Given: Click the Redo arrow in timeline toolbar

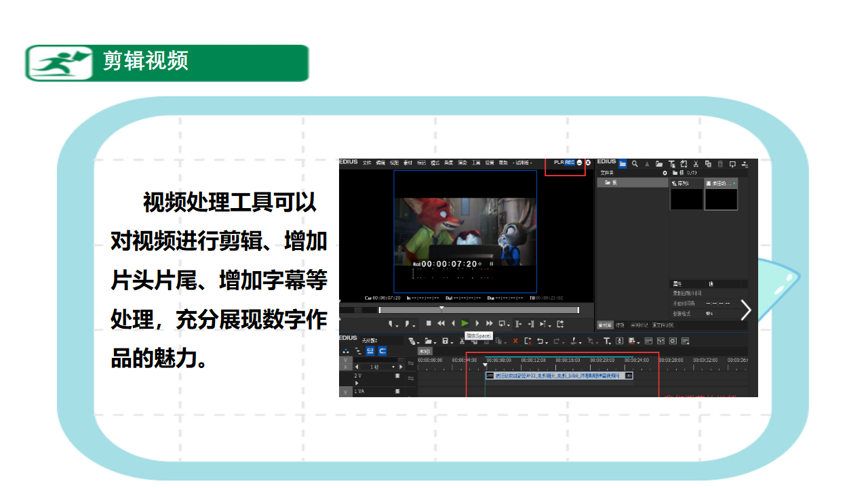Looking at the screenshot, I should point(558,341).
